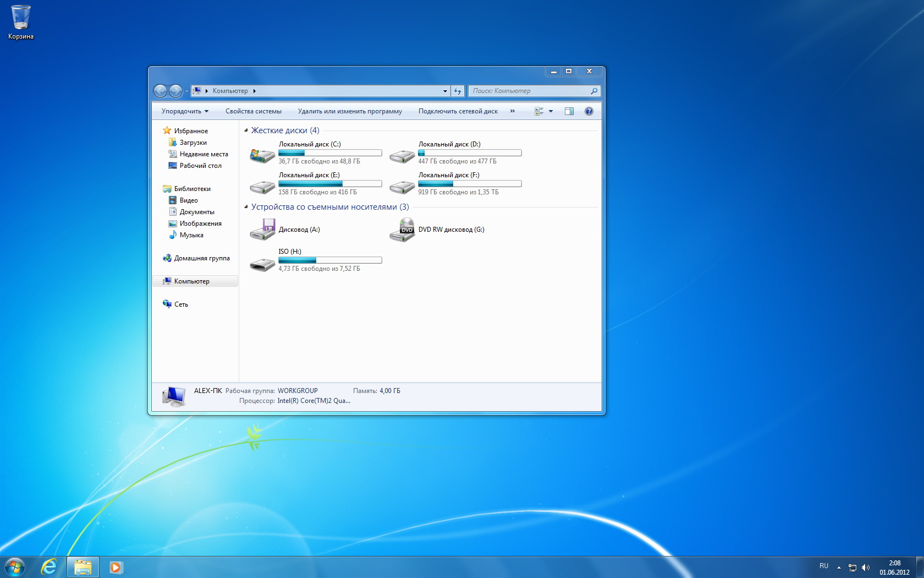Show more toolbar commands chevron
Image resolution: width=924 pixels, height=578 pixels.
pyautogui.click(x=512, y=111)
